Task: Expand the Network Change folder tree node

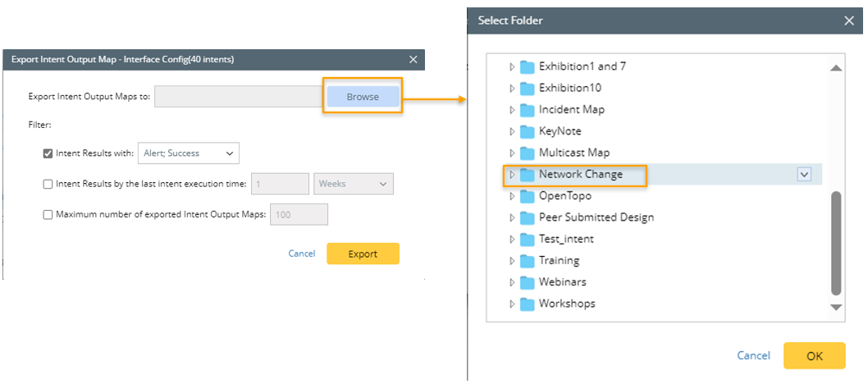Action: (x=512, y=175)
